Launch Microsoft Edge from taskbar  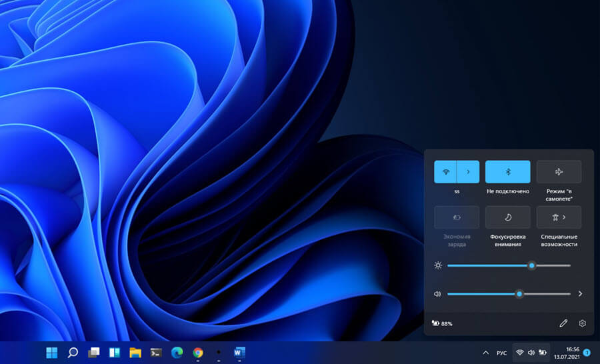(177, 353)
